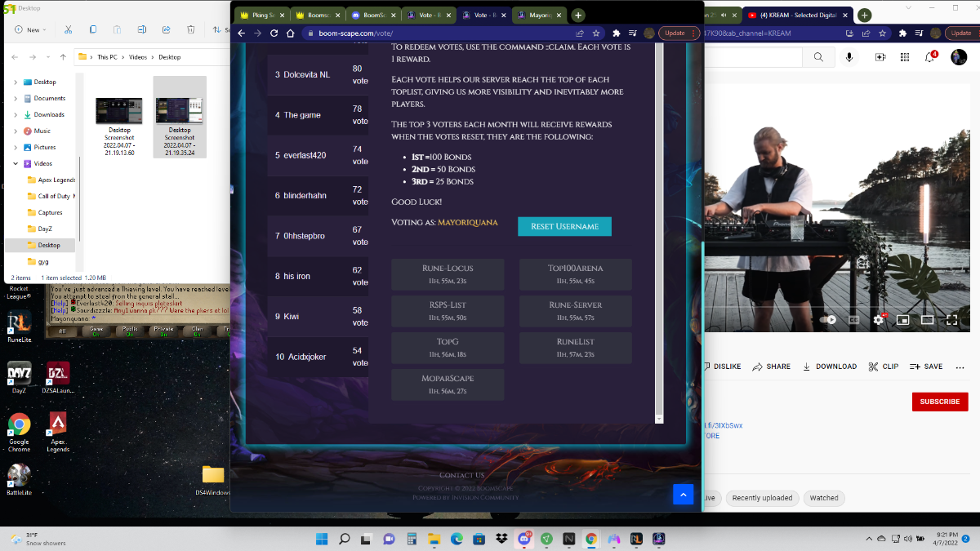Click boom-scape vote panel scrollbar
The width and height of the screenshot is (980, 551).
click(660, 233)
